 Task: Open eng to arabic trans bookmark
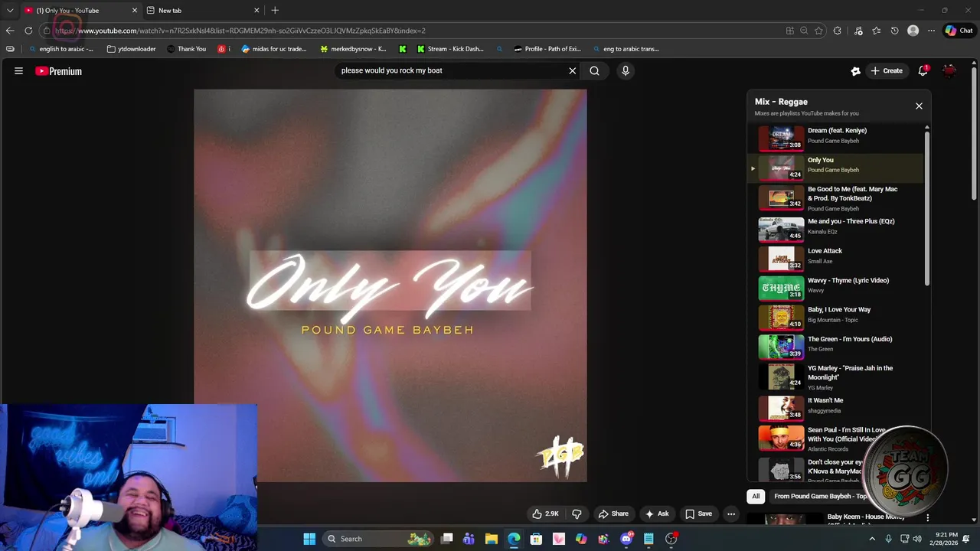coord(626,49)
